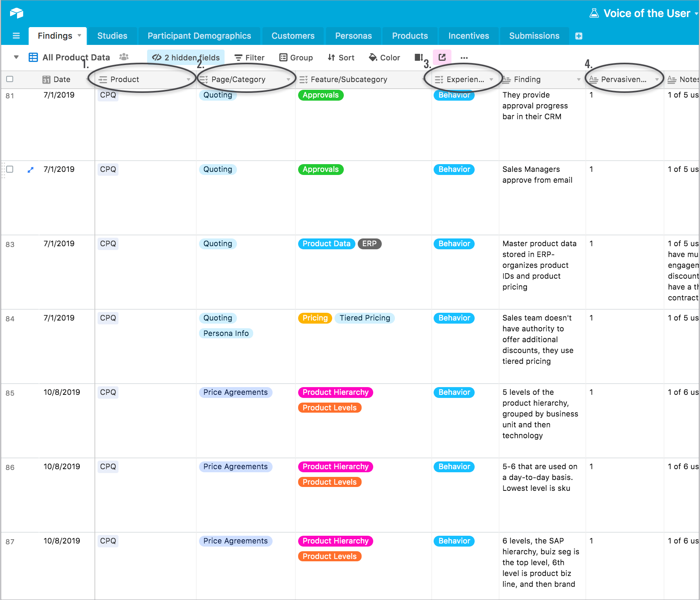Click the Product Data tag in row 83
Viewport: 700px width, 600px height.
pos(326,244)
